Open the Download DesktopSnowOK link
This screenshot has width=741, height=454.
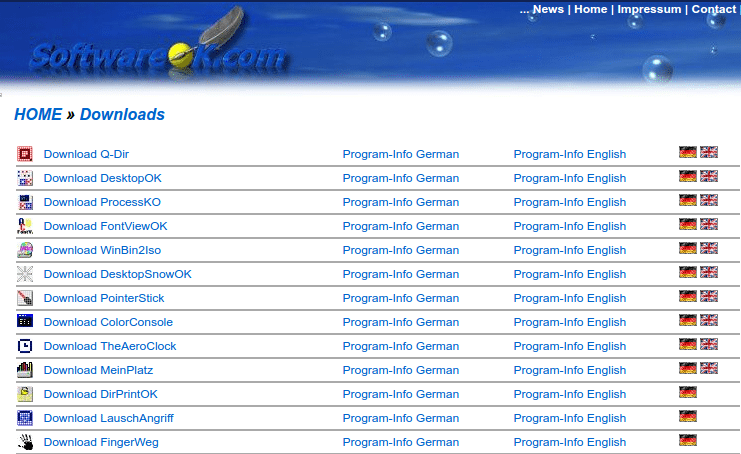[x=118, y=274]
